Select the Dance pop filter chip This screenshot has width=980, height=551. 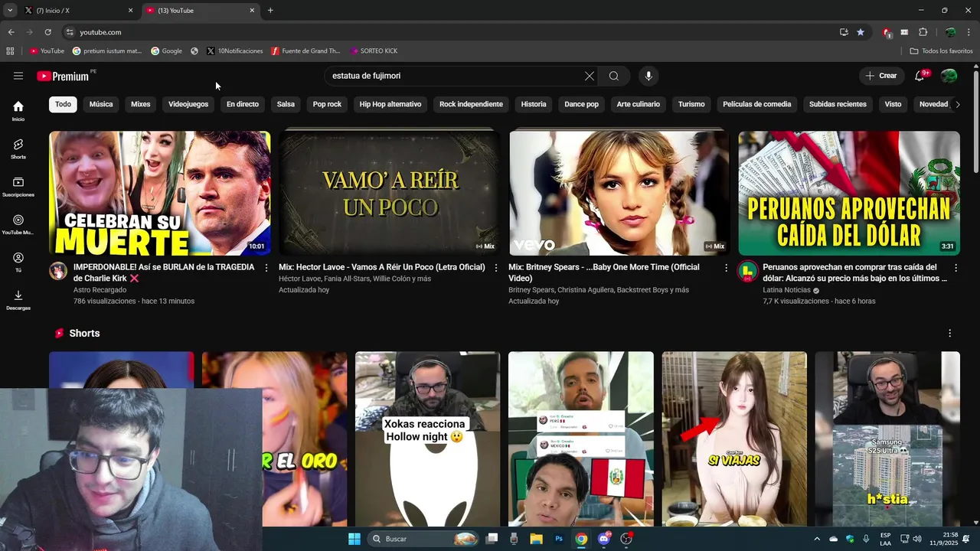point(582,104)
